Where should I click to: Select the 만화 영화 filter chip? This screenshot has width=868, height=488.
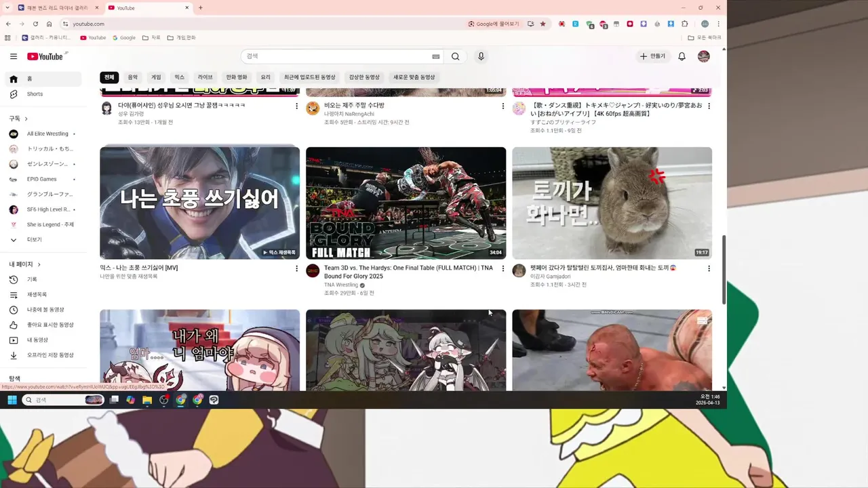pos(237,77)
